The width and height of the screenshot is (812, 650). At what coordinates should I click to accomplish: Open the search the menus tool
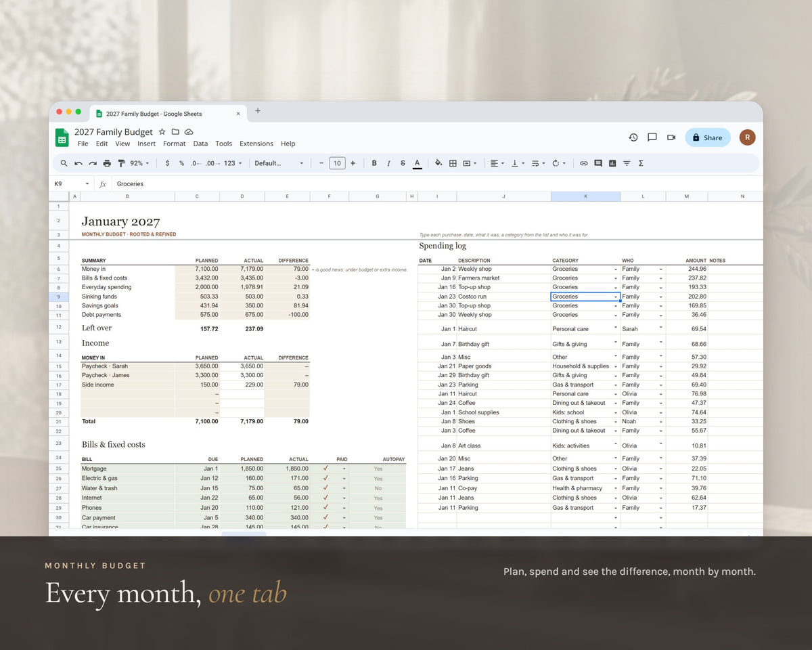64,163
